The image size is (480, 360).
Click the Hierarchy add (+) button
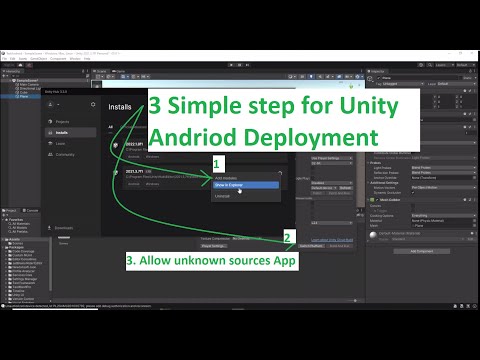pos(4,76)
